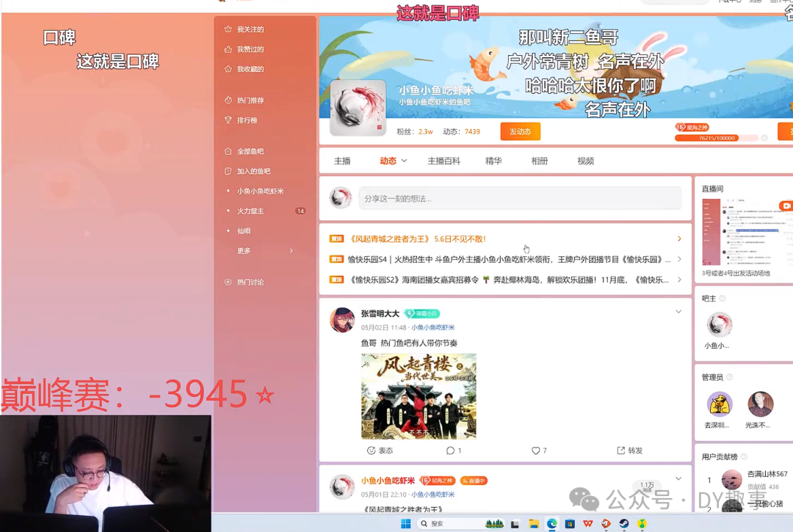The height and width of the screenshot is (532, 793).
Task: Click the 发动态 button
Action: pyautogui.click(x=521, y=131)
